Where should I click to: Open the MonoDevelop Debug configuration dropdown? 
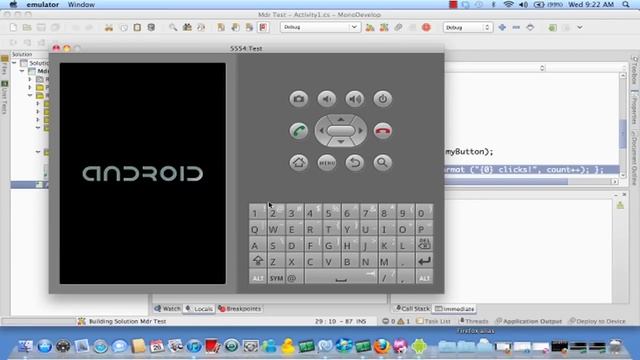(320, 27)
